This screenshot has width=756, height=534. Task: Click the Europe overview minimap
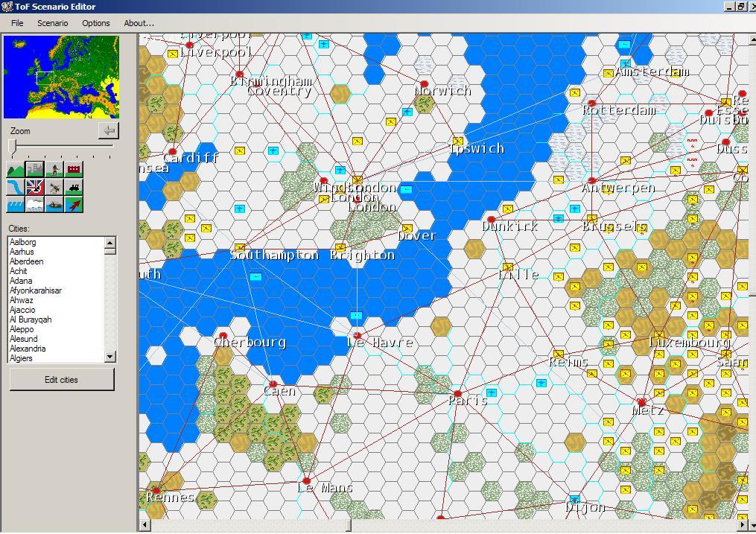pyautogui.click(x=61, y=77)
